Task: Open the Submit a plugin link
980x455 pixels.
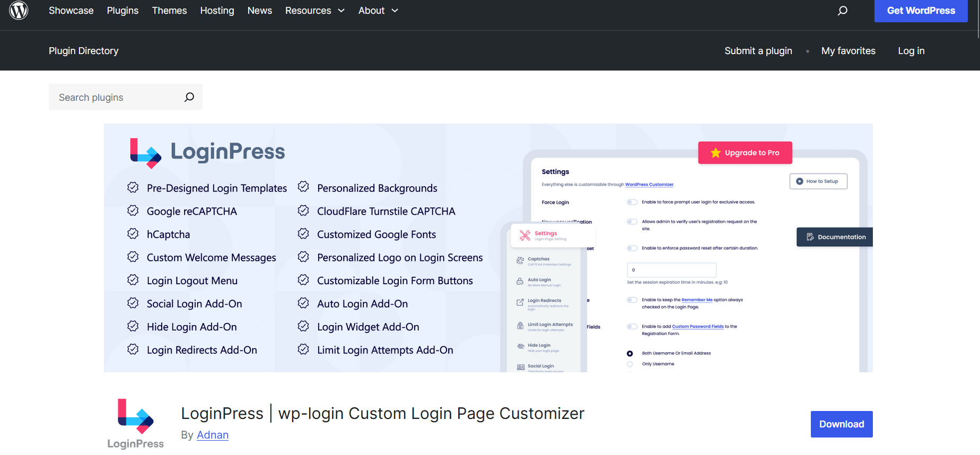Action: 758,51
